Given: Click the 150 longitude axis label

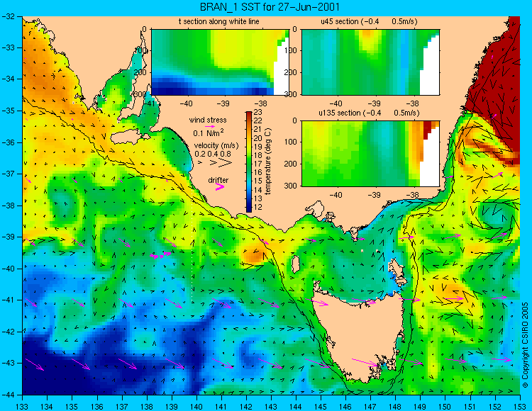Looking at the screenshot, I should [x=445, y=406].
